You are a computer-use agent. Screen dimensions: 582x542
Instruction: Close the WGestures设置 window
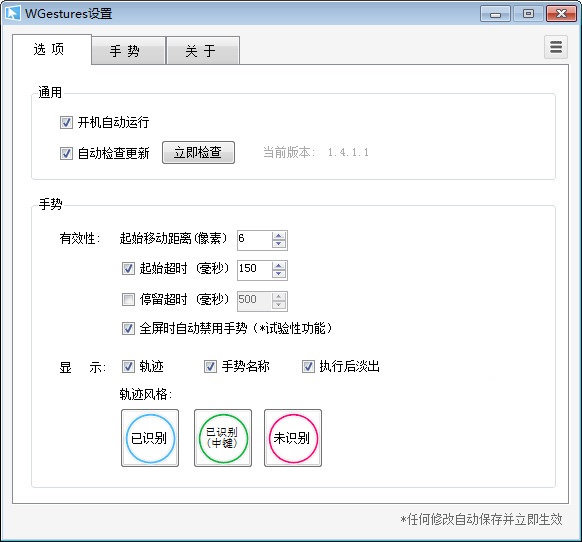[561, 14]
